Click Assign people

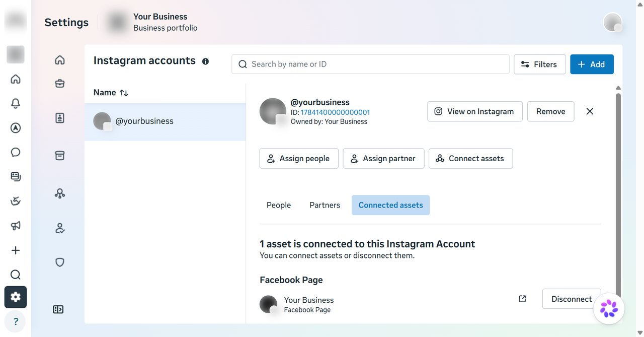(299, 158)
